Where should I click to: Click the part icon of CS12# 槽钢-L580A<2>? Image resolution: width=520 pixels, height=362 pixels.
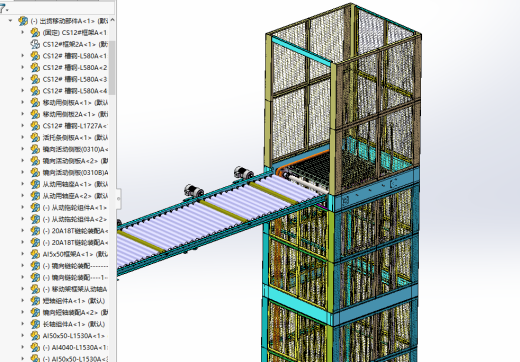pyautogui.click(x=35, y=68)
